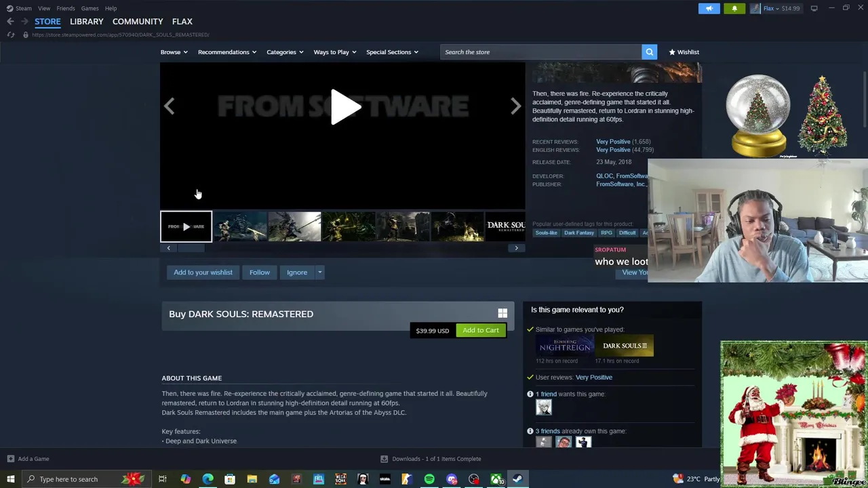Open File Explorer from the taskbar
This screenshot has width=868, height=488.
(252, 479)
